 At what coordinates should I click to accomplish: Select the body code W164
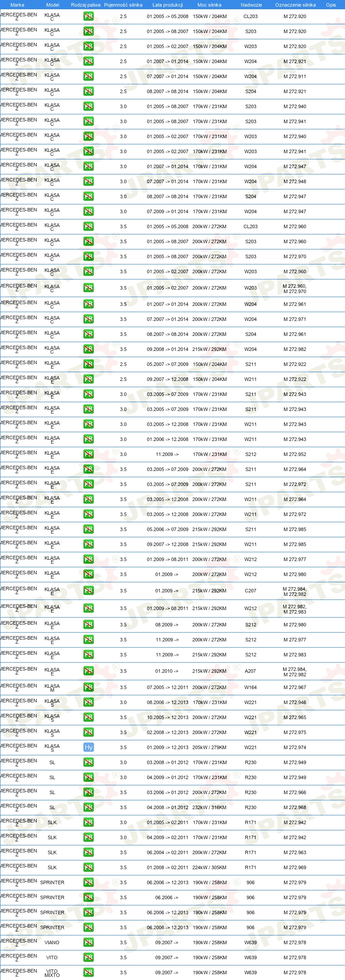[251, 687]
